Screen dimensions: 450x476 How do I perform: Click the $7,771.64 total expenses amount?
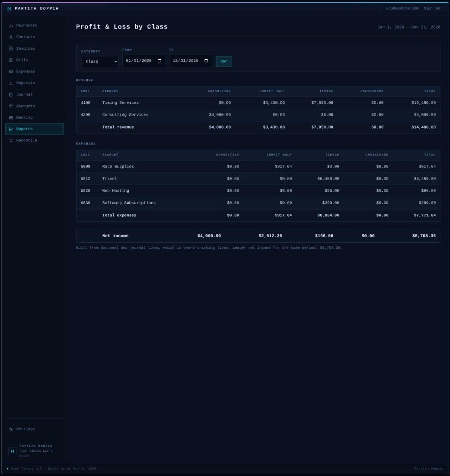pyautogui.click(x=425, y=215)
